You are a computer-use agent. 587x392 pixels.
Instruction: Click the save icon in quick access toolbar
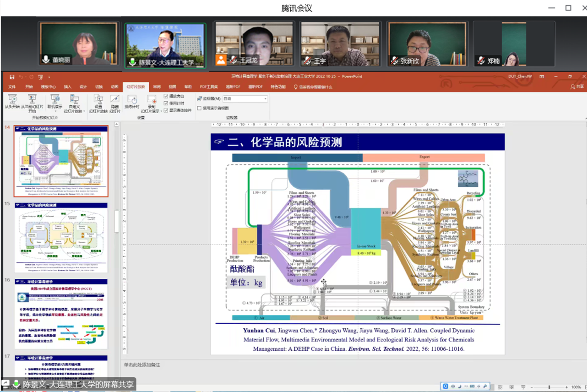coord(12,77)
